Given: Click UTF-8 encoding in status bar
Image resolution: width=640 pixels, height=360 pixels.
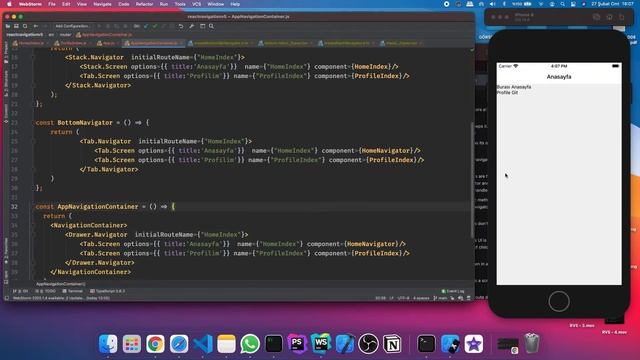Looking at the screenshot, I should pos(403,298).
